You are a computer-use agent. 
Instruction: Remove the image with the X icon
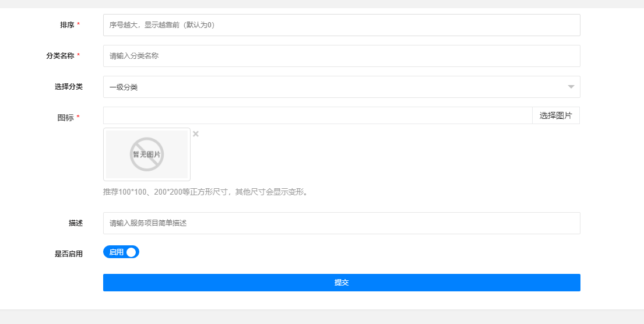pos(196,134)
